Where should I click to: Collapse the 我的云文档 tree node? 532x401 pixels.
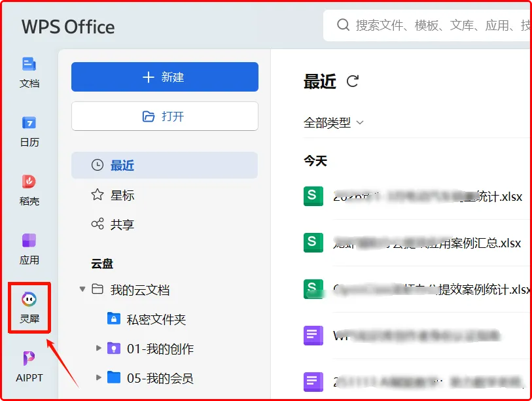pos(82,289)
